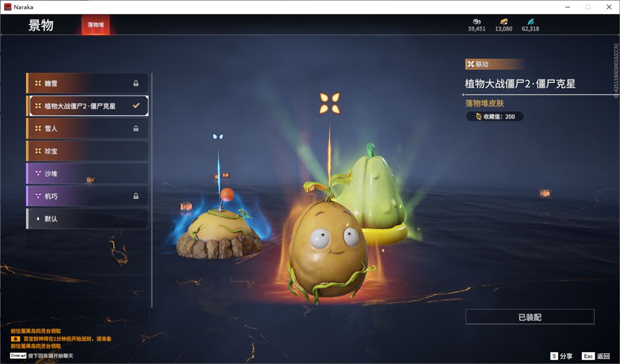
Task: Click the Esc key hint beside 返回
Action: [x=588, y=356]
